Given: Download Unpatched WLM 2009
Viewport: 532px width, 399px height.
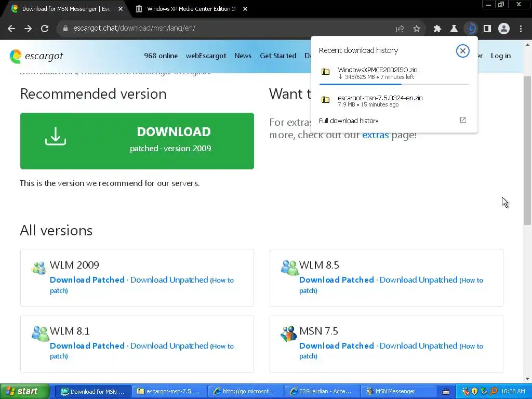Looking at the screenshot, I should tap(169, 280).
